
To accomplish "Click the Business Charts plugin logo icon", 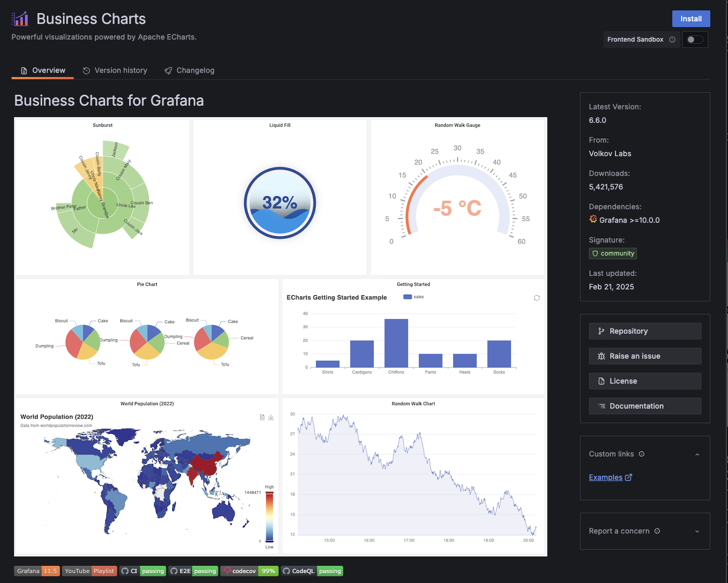I will tap(20, 19).
